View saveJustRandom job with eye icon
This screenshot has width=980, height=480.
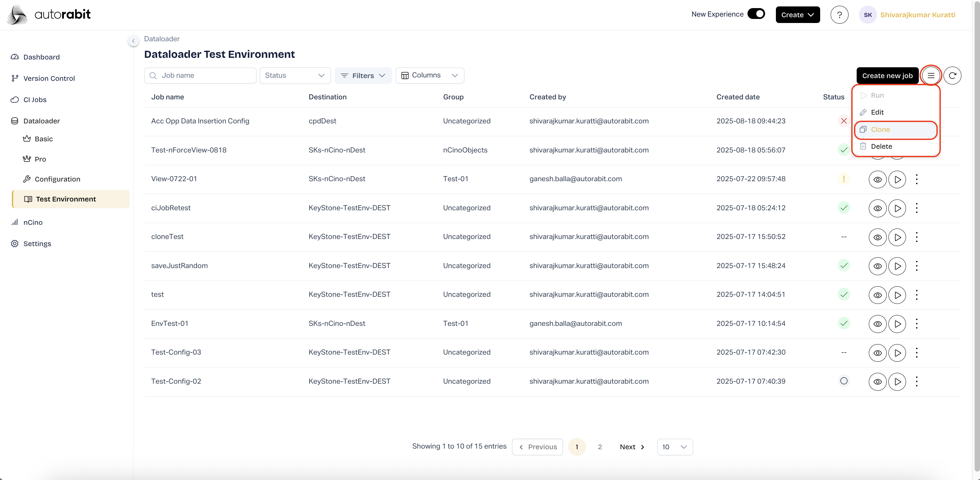pyautogui.click(x=877, y=266)
